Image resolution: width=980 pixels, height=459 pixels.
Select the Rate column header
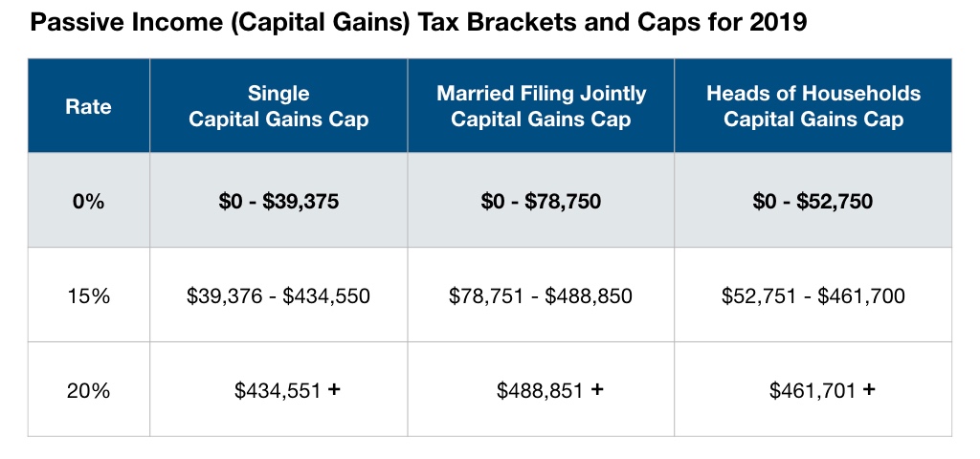pos(88,106)
